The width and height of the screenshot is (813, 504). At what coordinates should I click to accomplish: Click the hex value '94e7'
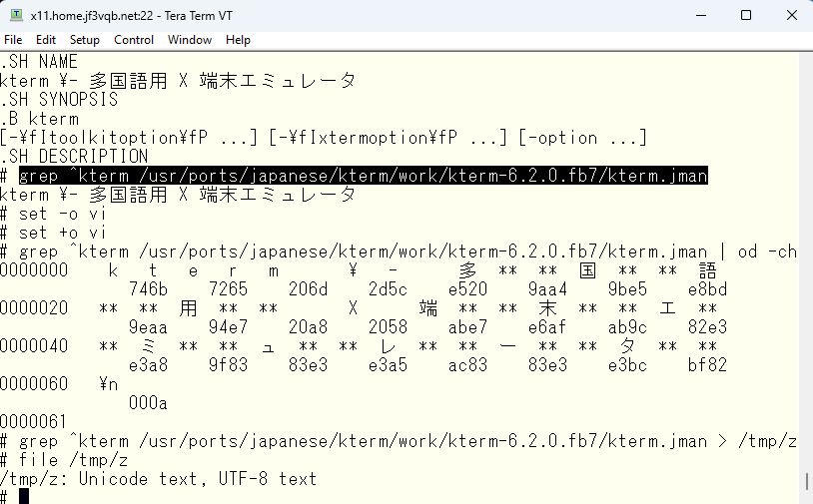pos(228,326)
